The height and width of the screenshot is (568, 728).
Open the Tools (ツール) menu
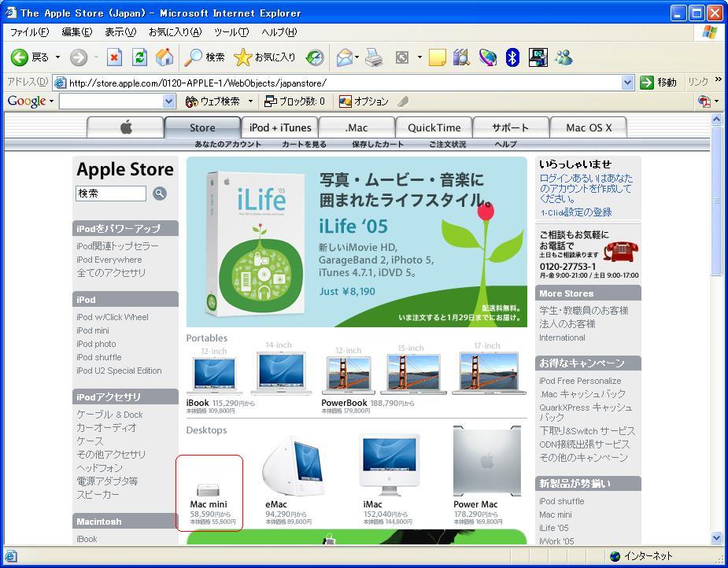click(x=231, y=32)
